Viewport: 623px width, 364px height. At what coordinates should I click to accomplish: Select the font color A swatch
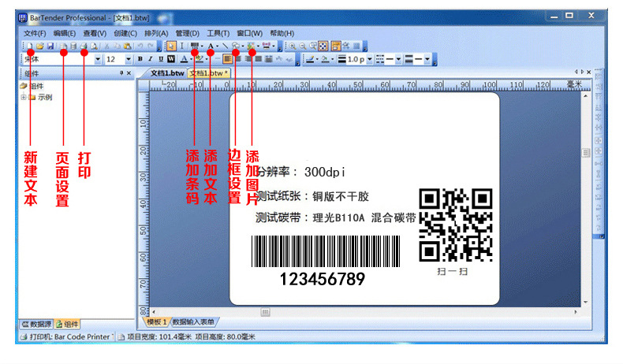tap(184, 59)
